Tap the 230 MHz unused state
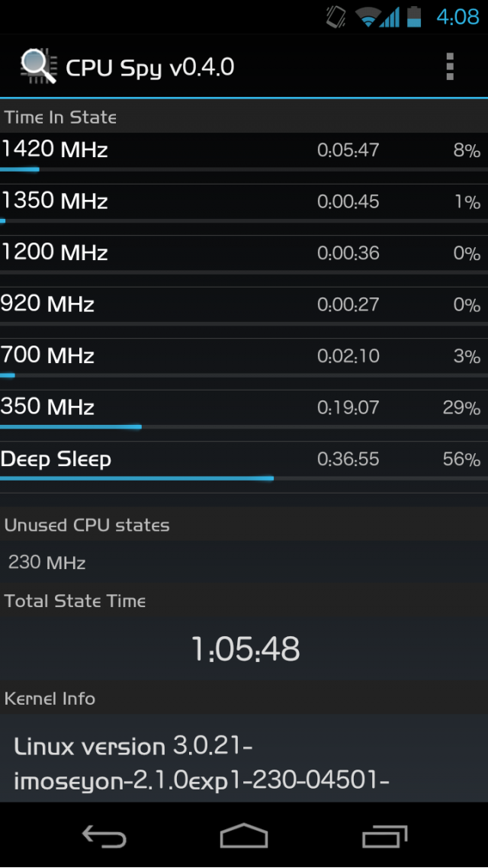The height and width of the screenshot is (868, 488). pos(47,563)
